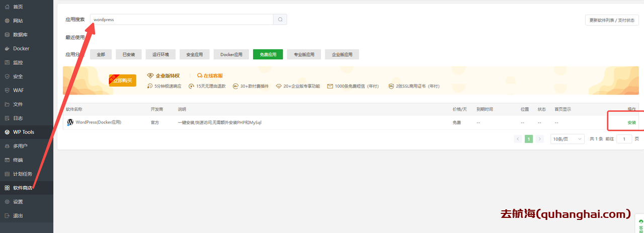Click the green customer service widget icon
The height and width of the screenshot is (233, 644).
coord(640,221)
